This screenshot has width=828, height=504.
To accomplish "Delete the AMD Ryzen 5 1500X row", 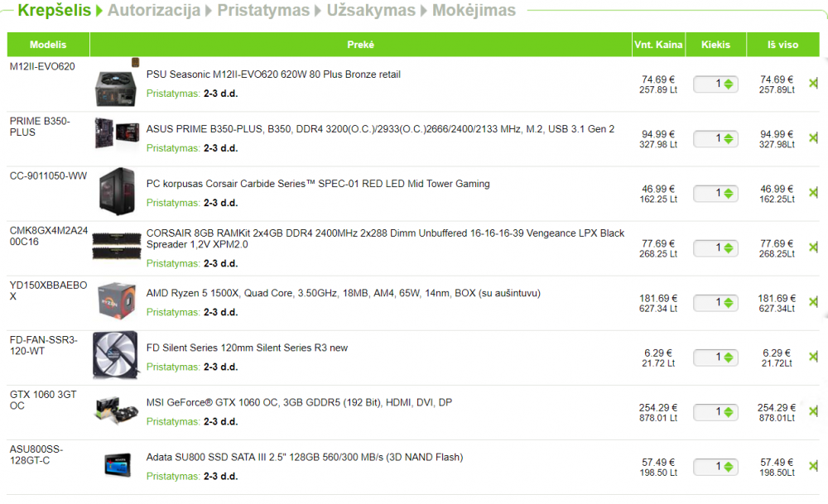I will click(x=813, y=302).
